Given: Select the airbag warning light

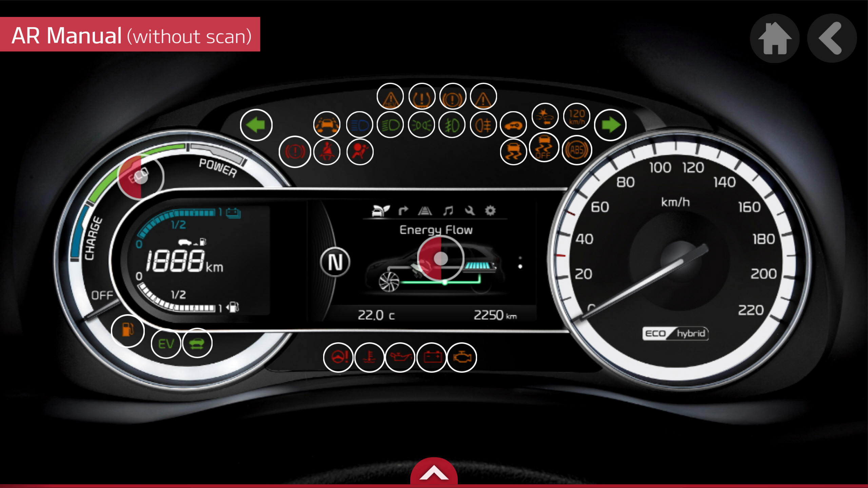Looking at the screenshot, I should tap(360, 151).
